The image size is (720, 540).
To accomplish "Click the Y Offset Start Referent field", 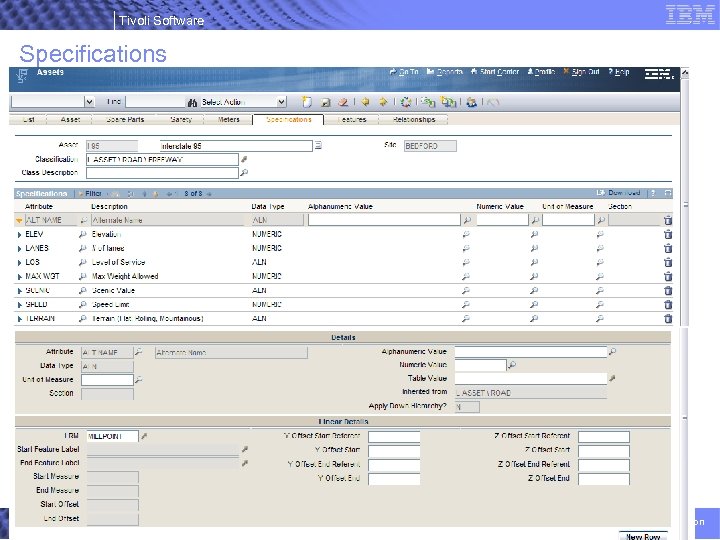I will coord(394,437).
